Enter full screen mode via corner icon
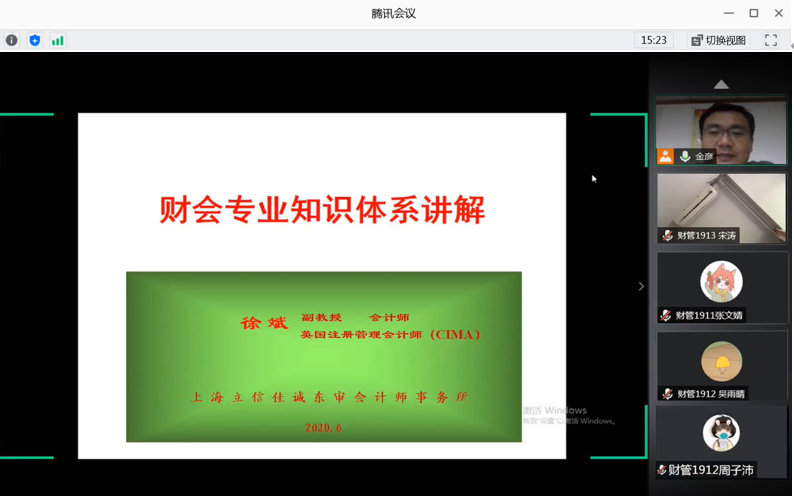This screenshot has width=794, height=496. click(770, 41)
